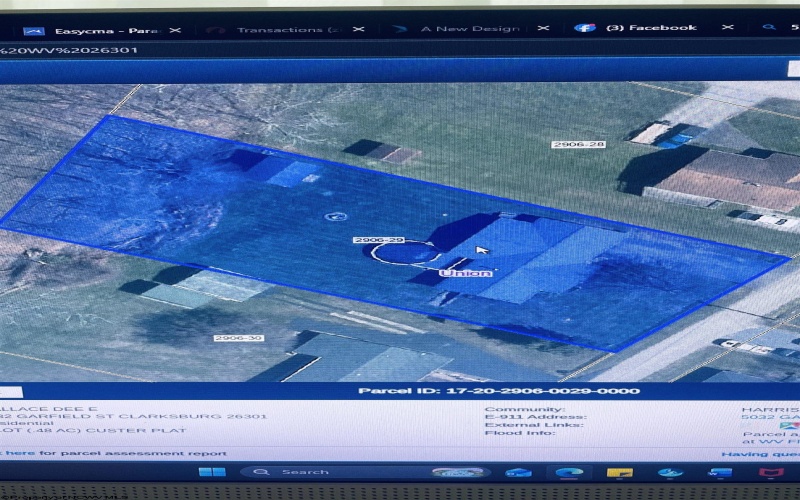Select the parcel labeled 2906-28
The height and width of the screenshot is (500, 800).
click(578, 144)
